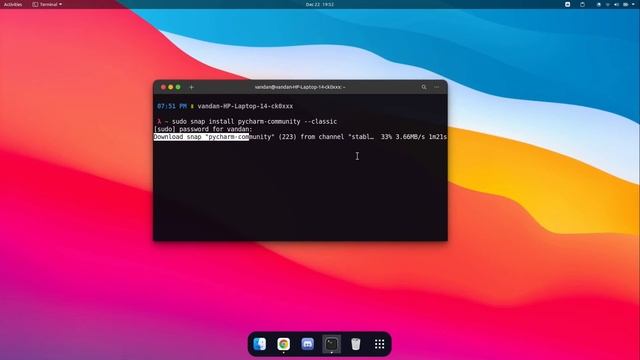The height and width of the screenshot is (360, 640).
Task: Click the white rounded-square tray icon in top bar
Action: [x=567, y=4]
